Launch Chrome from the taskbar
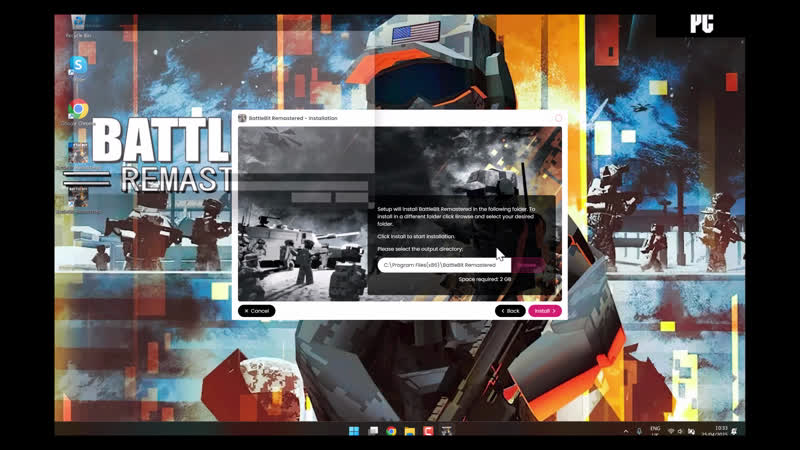This screenshot has height=450, width=800. click(391, 431)
